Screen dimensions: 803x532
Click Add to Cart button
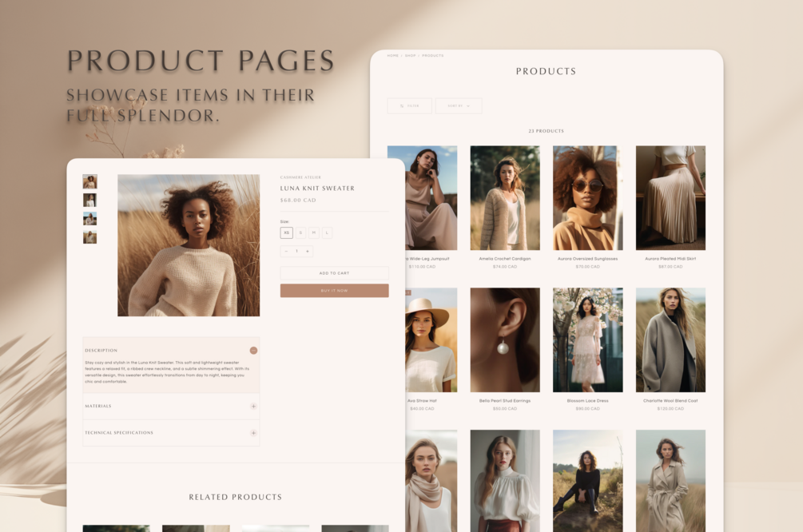click(335, 273)
